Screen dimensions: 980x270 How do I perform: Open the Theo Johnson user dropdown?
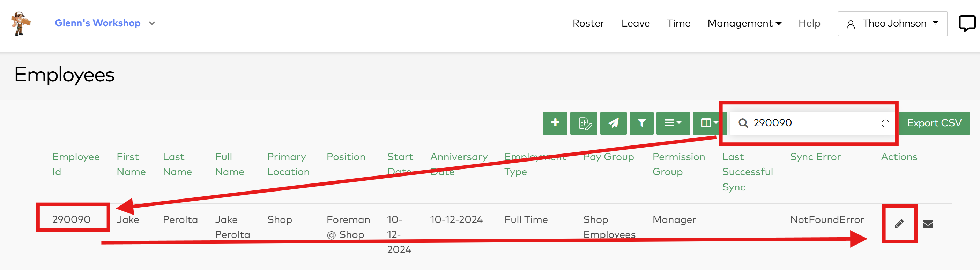coord(892,24)
